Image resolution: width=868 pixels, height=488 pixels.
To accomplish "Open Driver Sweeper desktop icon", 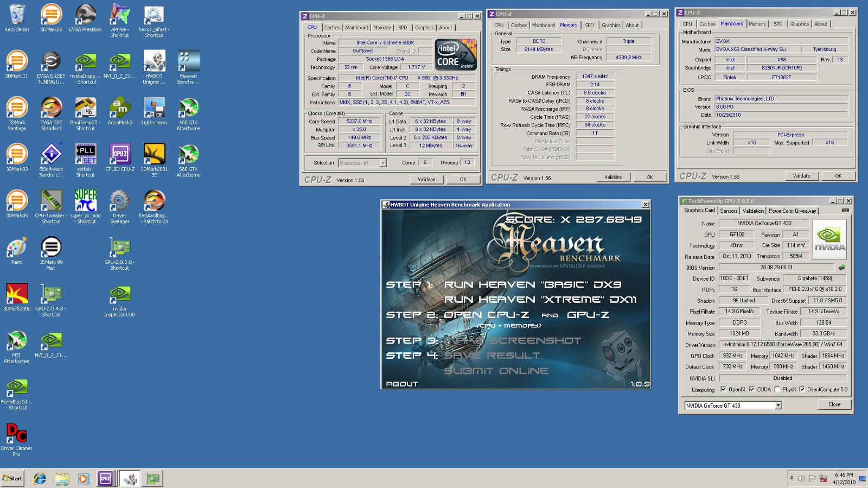I will (119, 207).
